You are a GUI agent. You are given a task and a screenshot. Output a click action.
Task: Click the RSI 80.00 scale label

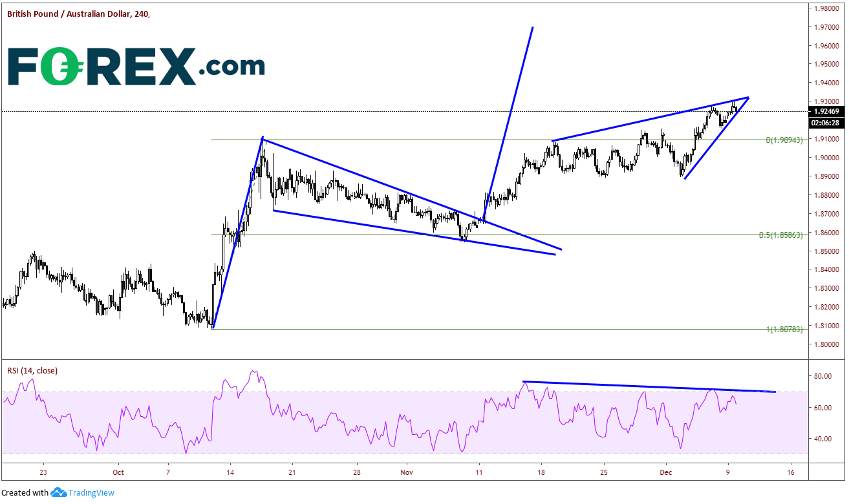tap(823, 376)
